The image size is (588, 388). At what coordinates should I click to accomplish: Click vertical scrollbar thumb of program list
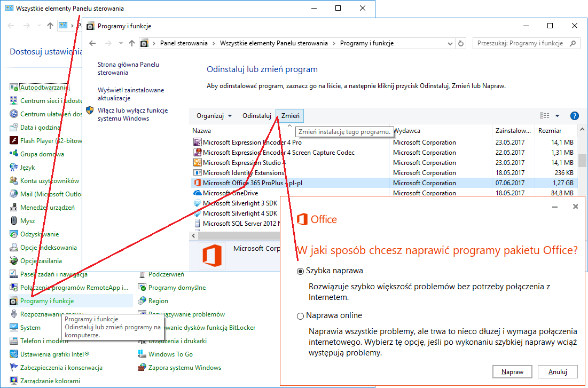582,160
